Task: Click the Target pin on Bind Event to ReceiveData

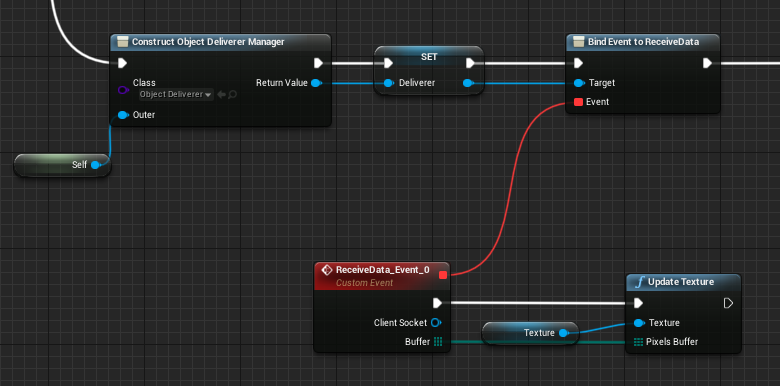Action: (579, 83)
